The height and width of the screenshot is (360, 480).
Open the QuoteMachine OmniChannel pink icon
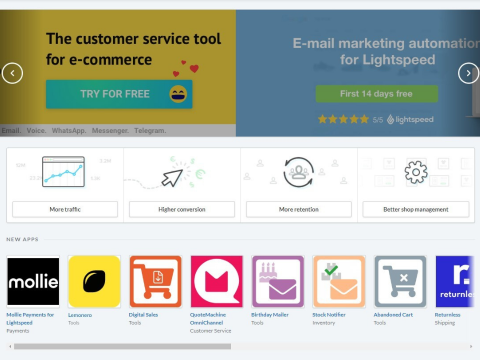point(217,281)
